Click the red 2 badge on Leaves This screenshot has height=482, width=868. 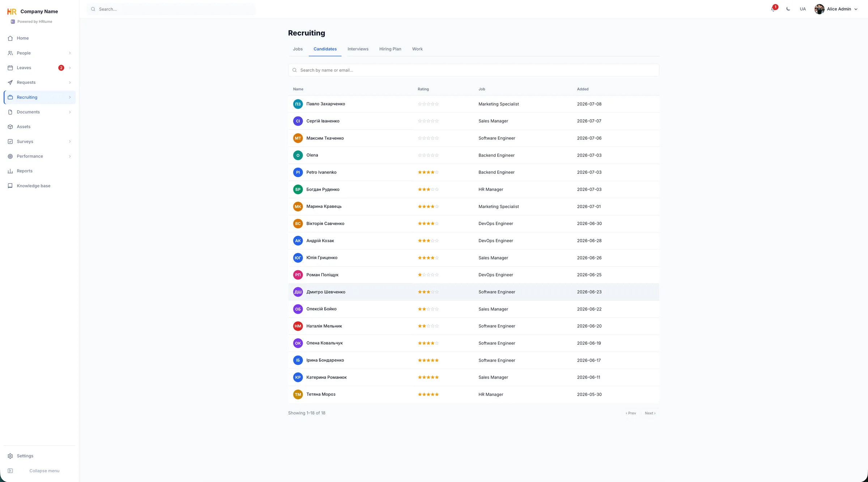click(61, 68)
